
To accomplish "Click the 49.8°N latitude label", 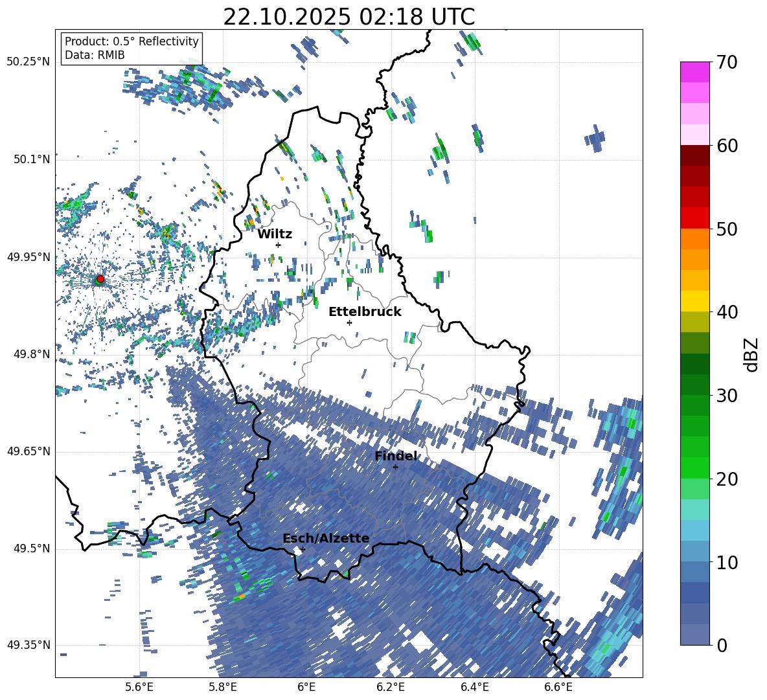I will [x=31, y=354].
